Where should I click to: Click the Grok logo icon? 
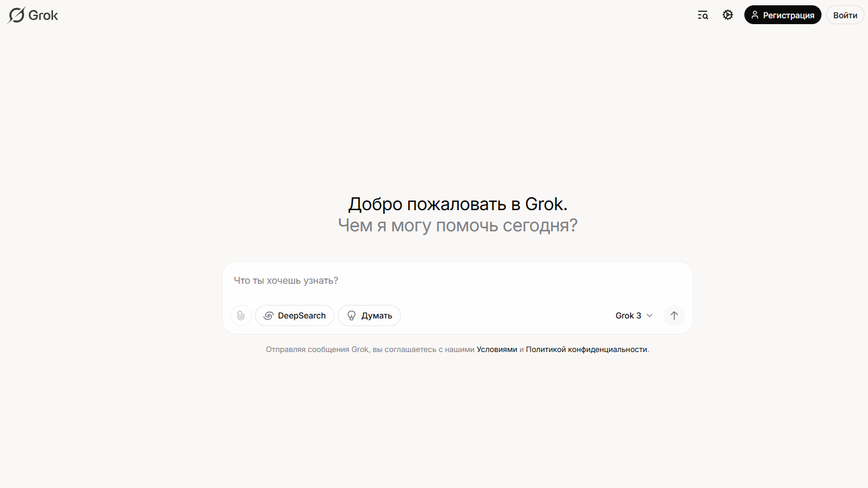[x=16, y=15]
